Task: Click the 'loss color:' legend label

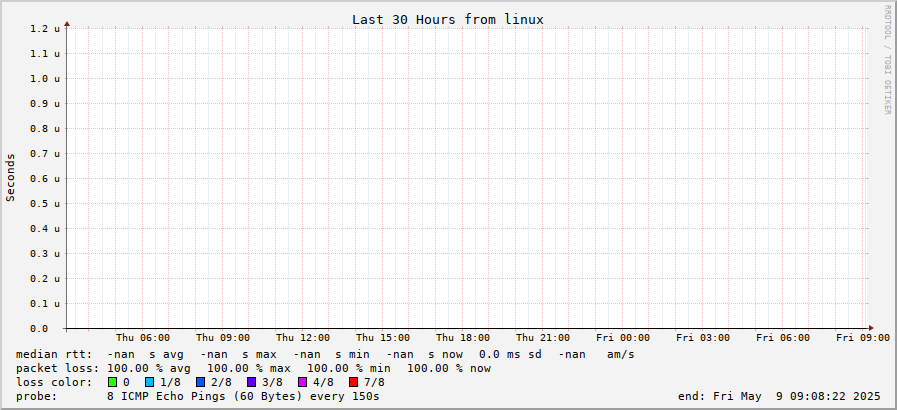Action: pyautogui.click(x=54, y=382)
